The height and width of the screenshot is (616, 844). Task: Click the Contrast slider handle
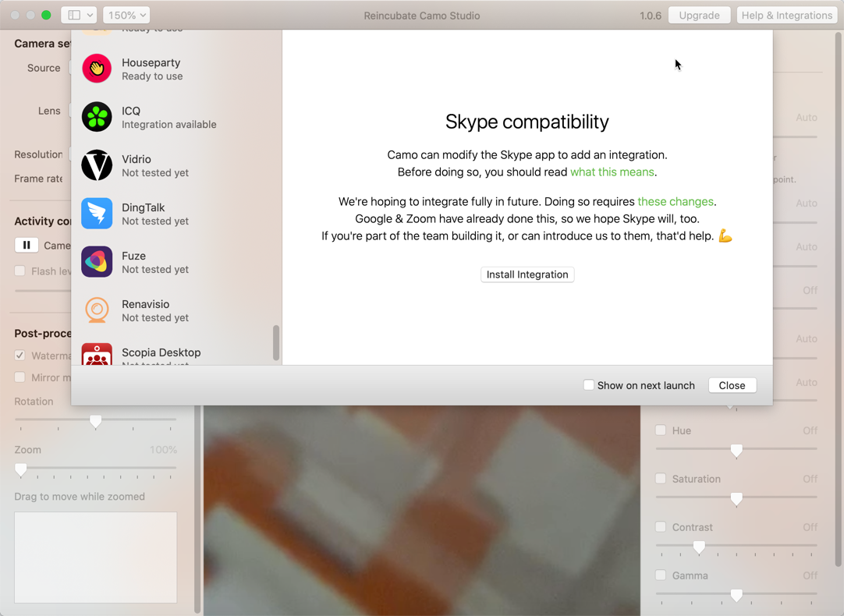[699, 547]
